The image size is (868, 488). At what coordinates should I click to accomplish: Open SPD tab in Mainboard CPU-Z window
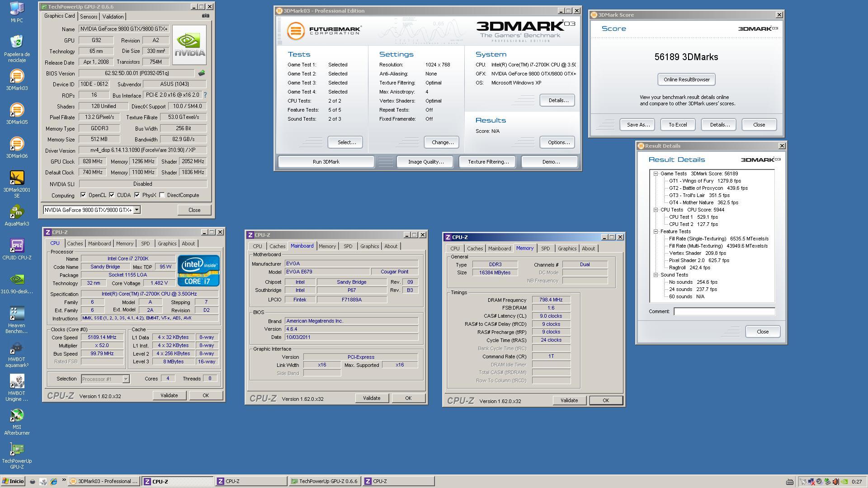(348, 246)
